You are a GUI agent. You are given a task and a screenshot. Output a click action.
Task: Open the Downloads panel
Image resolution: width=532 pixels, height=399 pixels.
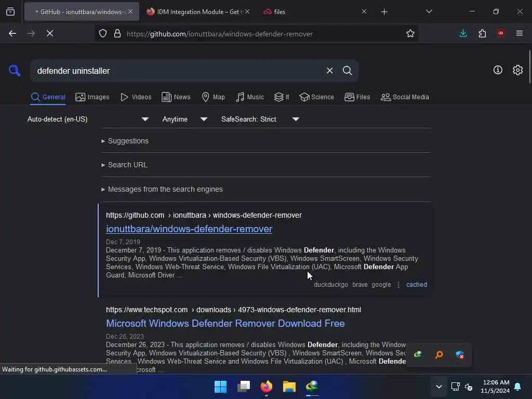point(463,33)
